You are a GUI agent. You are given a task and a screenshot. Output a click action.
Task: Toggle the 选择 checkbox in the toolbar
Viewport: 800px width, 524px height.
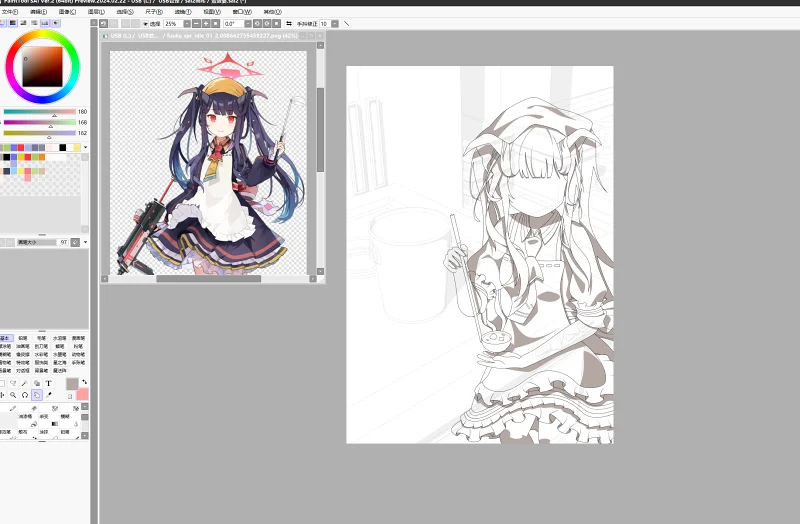(152, 23)
